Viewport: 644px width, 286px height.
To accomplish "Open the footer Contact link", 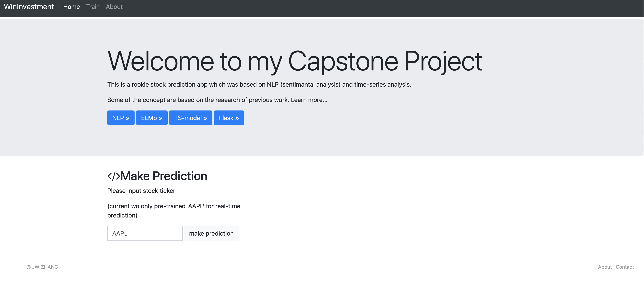I will [x=625, y=267].
